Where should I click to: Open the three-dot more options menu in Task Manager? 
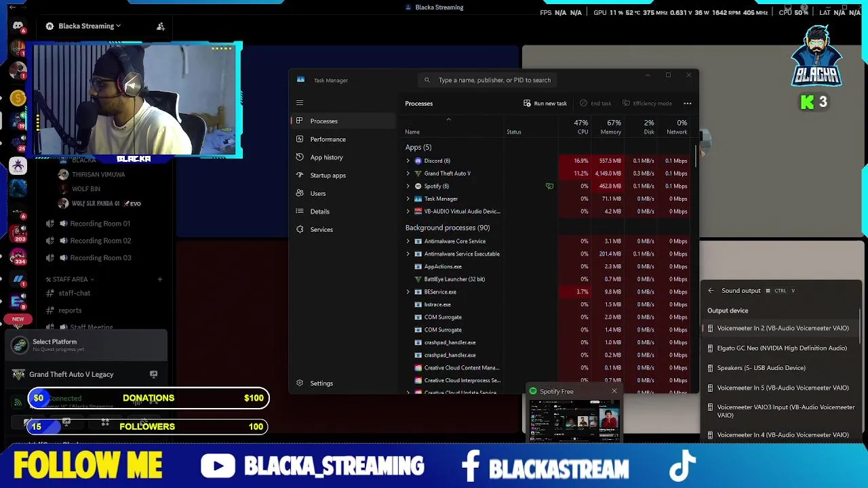pyautogui.click(x=688, y=104)
